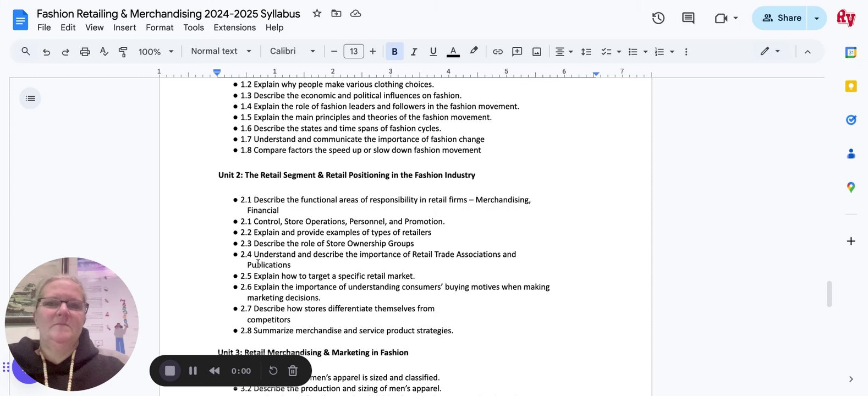This screenshot has height=396, width=868.
Task: Open the Format menu
Action: [160, 28]
